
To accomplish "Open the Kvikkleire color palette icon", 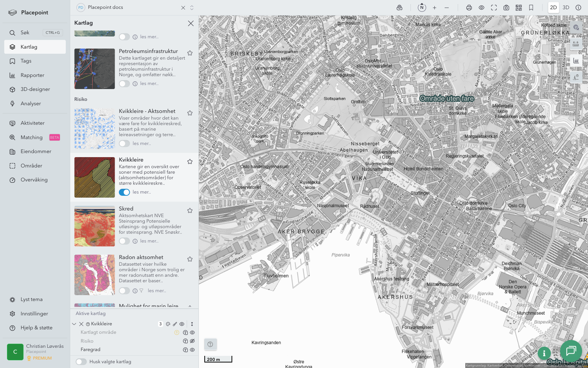I will [168, 324].
